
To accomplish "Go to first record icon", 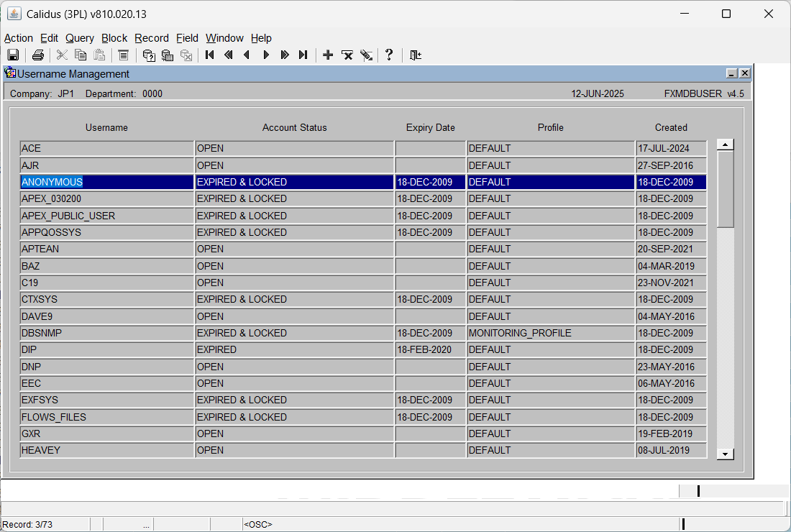I will 210,55.
